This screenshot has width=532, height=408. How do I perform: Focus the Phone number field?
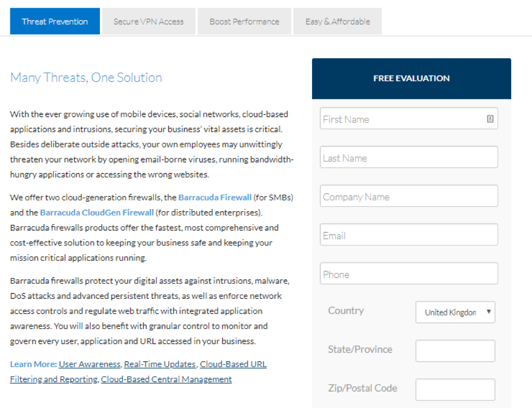click(409, 274)
